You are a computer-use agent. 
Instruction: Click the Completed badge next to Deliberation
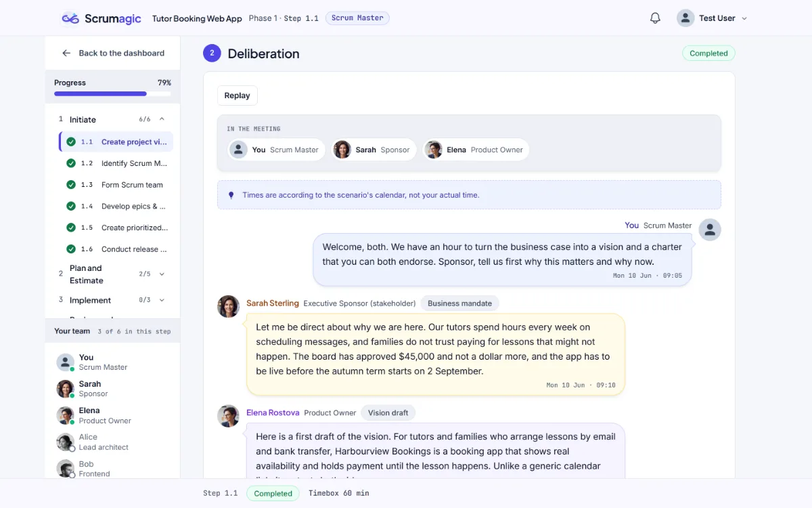click(x=708, y=54)
